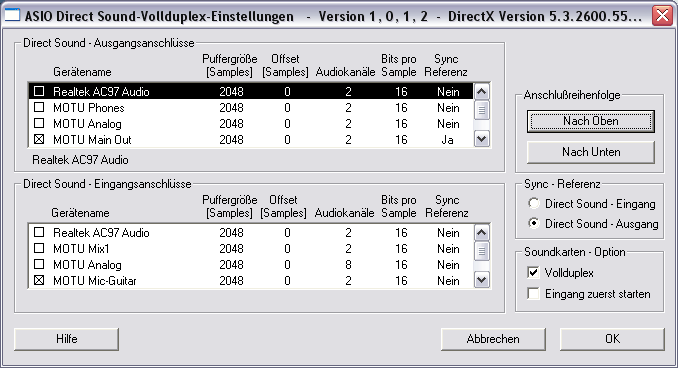Select MOTU Mic-Guitar input device name
The width and height of the screenshot is (678, 368).
95,281
